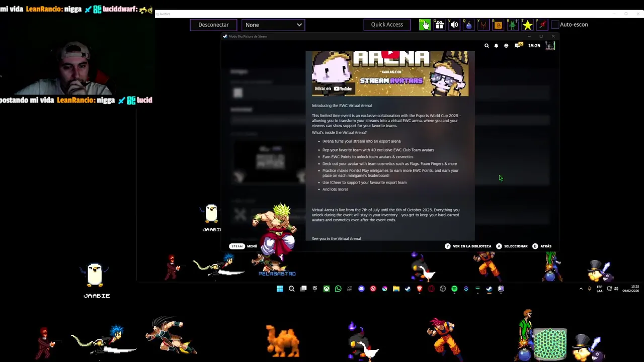The height and width of the screenshot is (362, 644).
Task: Open the Windows Start menu
Action: [x=280, y=289]
